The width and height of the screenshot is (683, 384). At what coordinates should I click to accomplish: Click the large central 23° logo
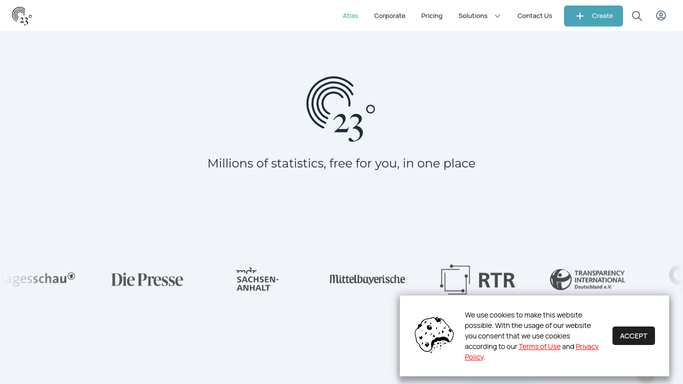pos(341,109)
